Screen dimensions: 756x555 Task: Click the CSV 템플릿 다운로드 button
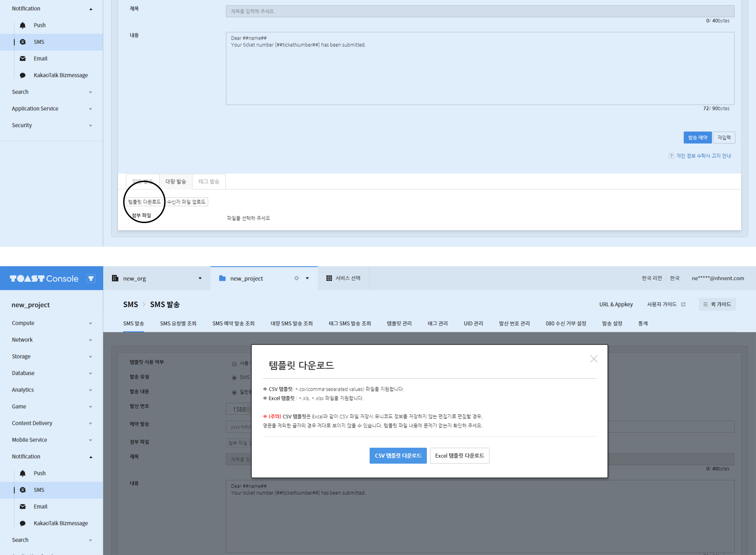[398, 456]
